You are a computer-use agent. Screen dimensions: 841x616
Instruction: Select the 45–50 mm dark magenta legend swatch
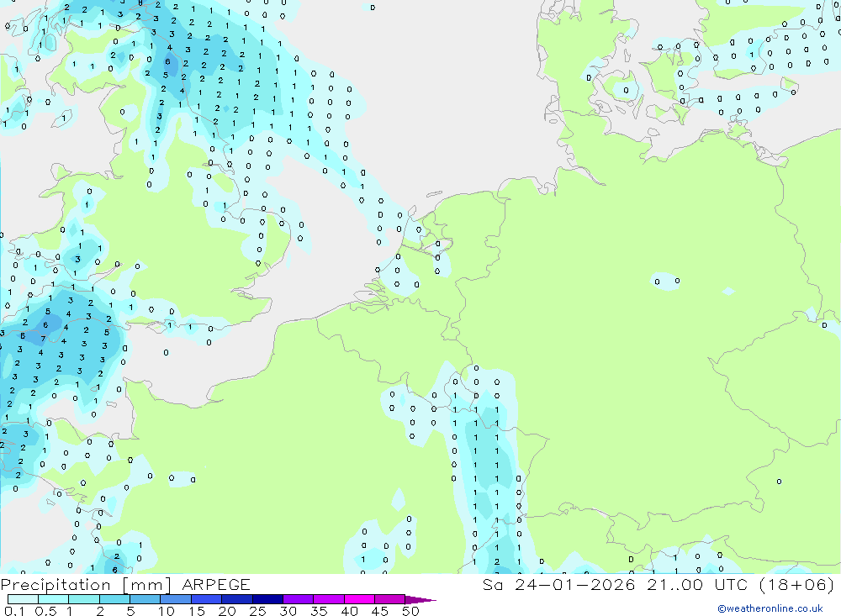coord(390,599)
